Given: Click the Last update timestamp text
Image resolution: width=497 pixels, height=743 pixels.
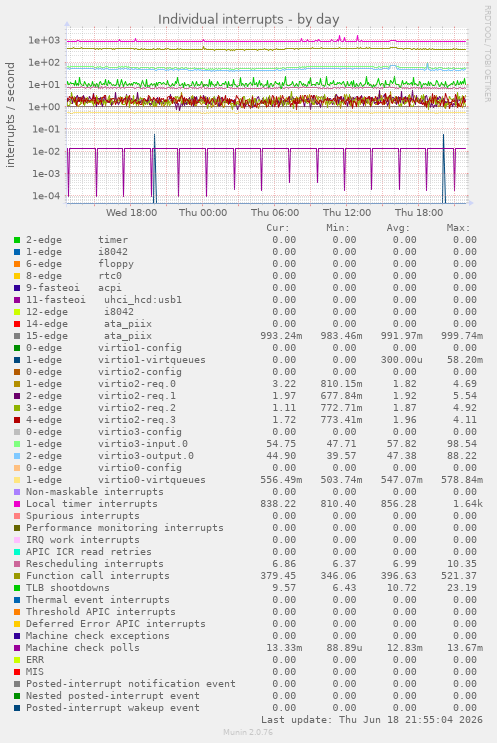Looking at the screenshot, I should pos(372,720).
